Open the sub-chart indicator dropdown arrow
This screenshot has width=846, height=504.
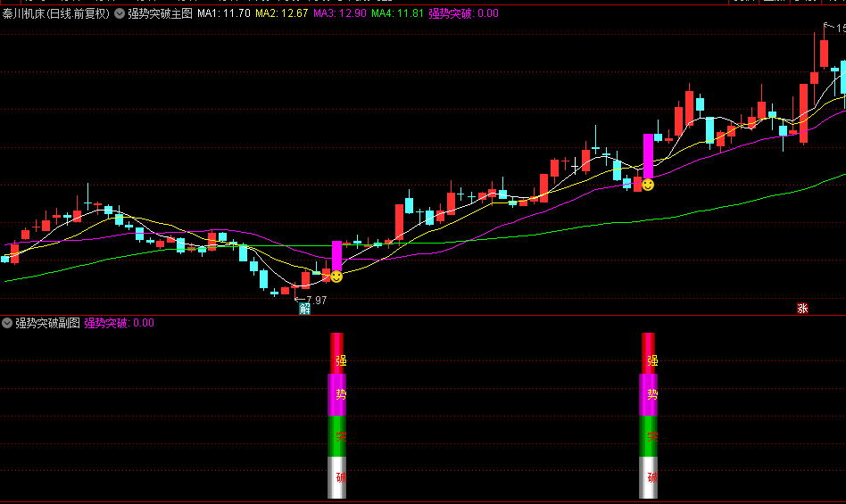click(7, 323)
